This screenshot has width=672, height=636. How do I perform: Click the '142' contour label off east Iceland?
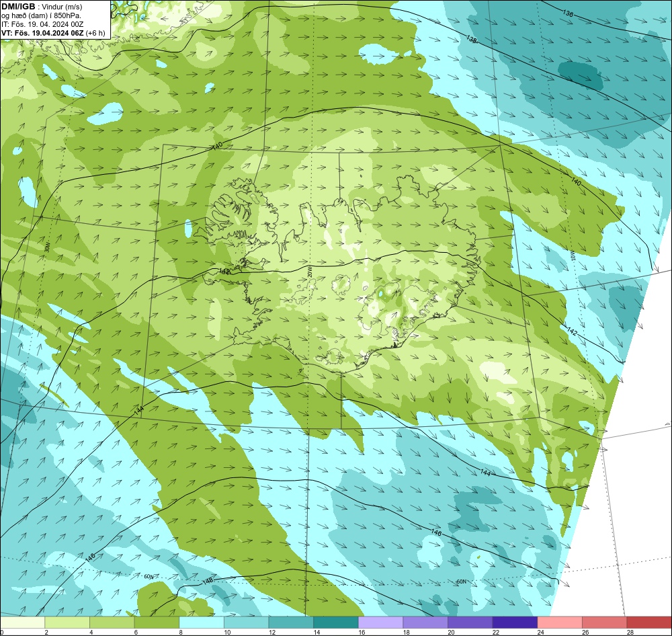[572, 332]
